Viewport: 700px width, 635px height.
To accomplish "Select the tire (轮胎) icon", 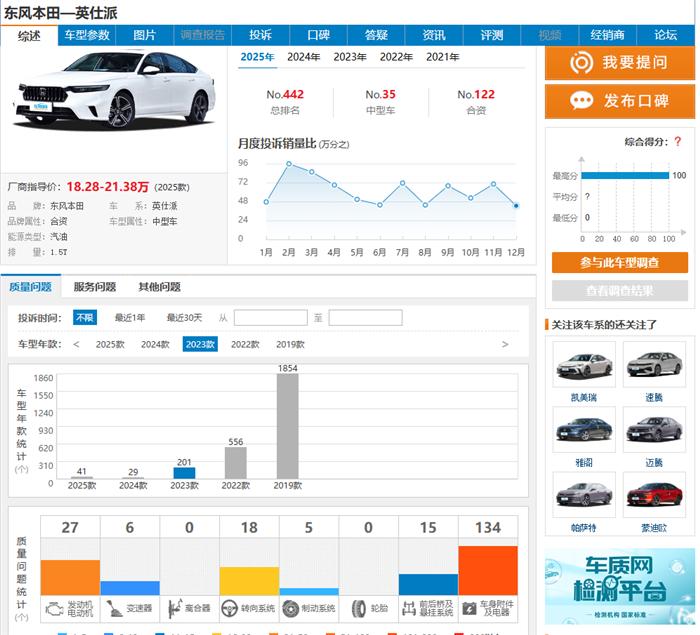I will (x=353, y=607).
